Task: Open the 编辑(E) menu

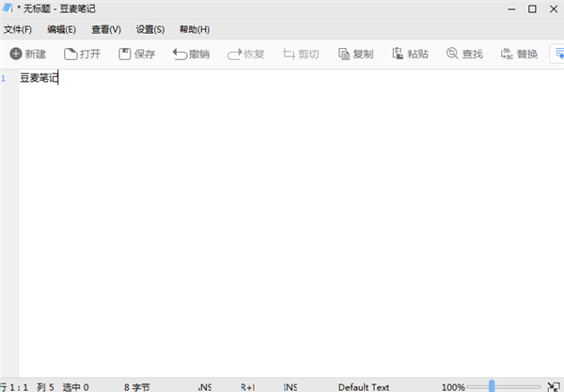Action: (x=62, y=29)
